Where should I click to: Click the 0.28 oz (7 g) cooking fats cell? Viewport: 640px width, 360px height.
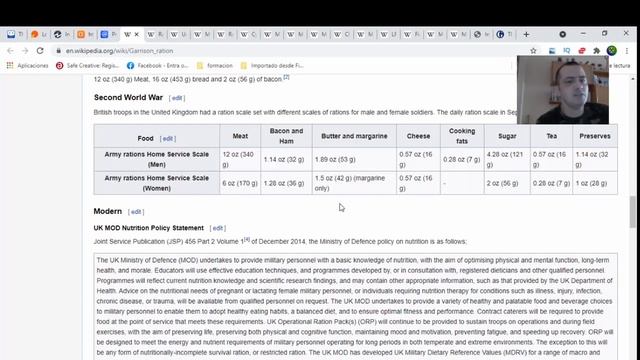(462, 159)
